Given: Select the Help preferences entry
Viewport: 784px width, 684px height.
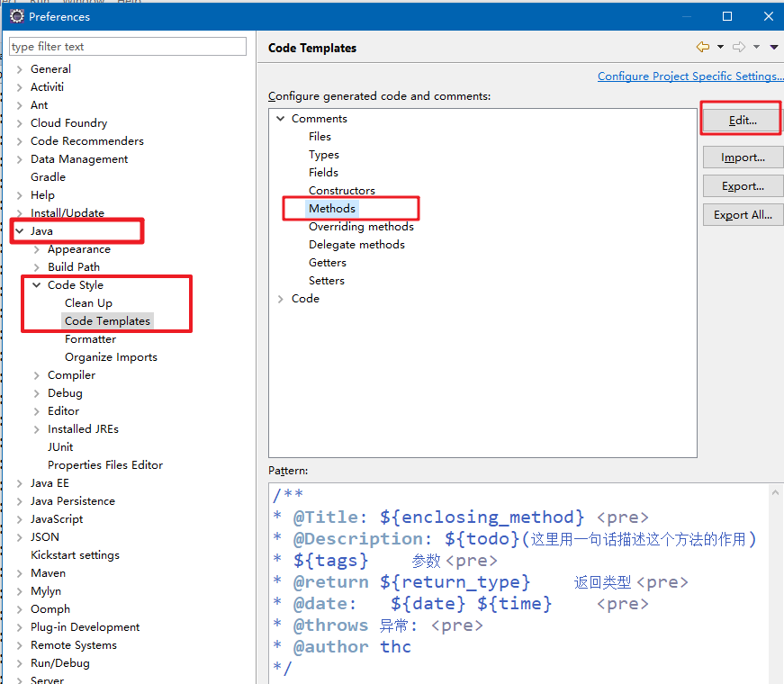Looking at the screenshot, I should pos(42,195).
